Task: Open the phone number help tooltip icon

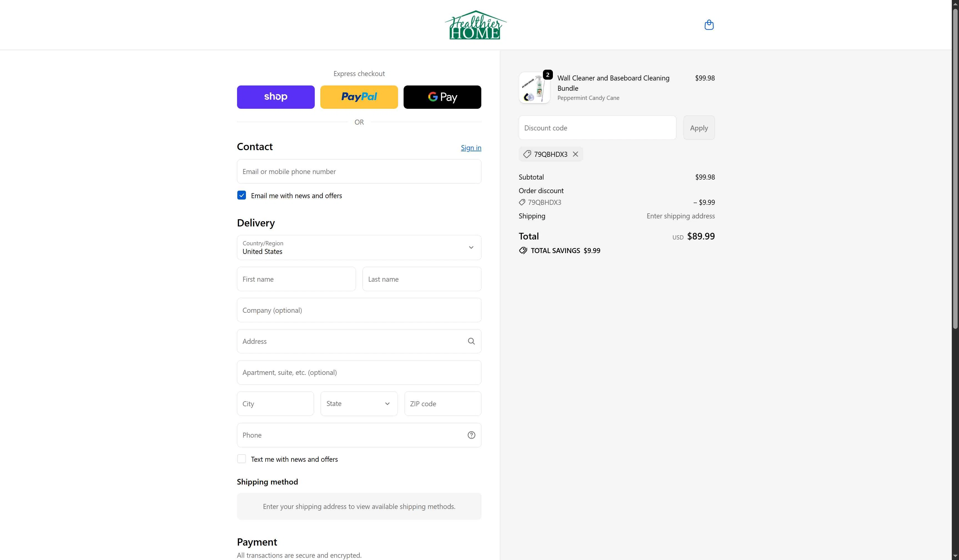Action: click(471, 435)
